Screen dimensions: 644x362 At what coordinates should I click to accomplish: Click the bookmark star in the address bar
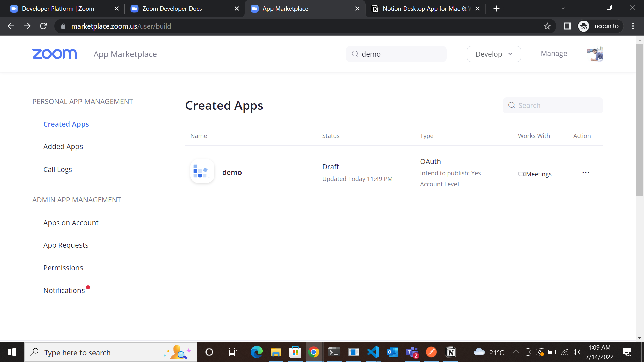pos(547,26)
